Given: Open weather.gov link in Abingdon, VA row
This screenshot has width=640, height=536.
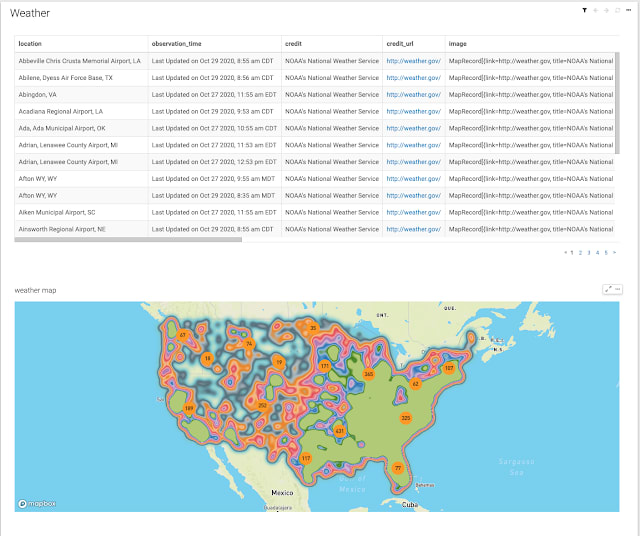Looking at the screenshot, I should (x=413, y=94).
